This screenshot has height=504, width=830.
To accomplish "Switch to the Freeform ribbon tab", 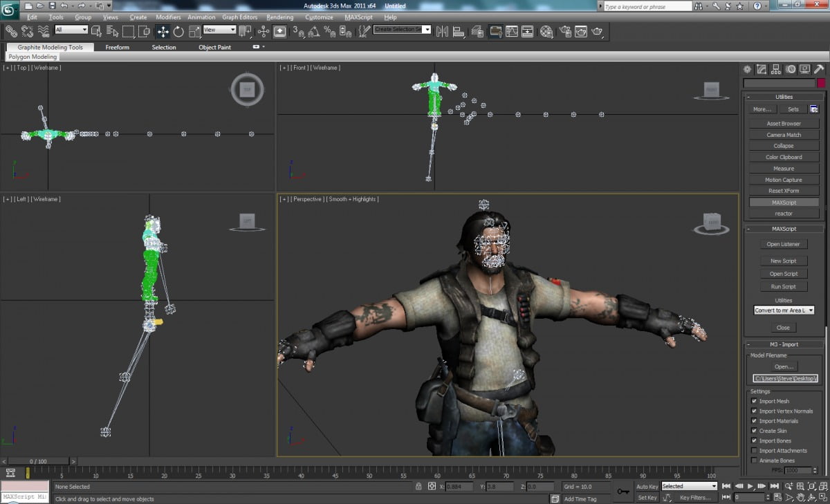I will pyautogui.click(x=117, y=47).
